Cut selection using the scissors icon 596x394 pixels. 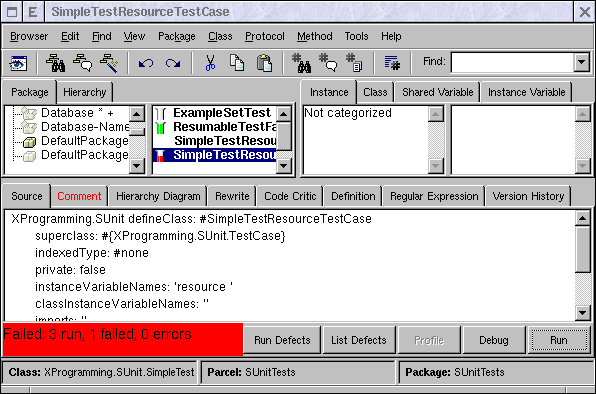tap(210, 63)
